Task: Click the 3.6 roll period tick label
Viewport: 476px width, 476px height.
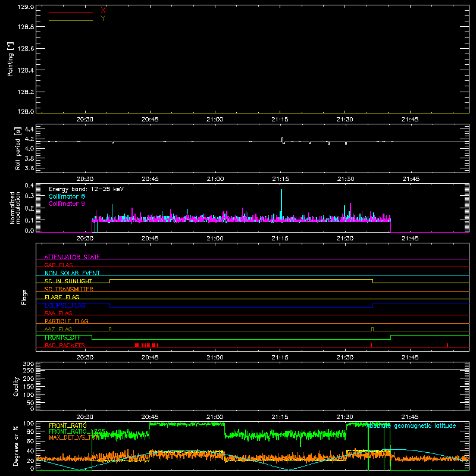Action: point(29,168)
